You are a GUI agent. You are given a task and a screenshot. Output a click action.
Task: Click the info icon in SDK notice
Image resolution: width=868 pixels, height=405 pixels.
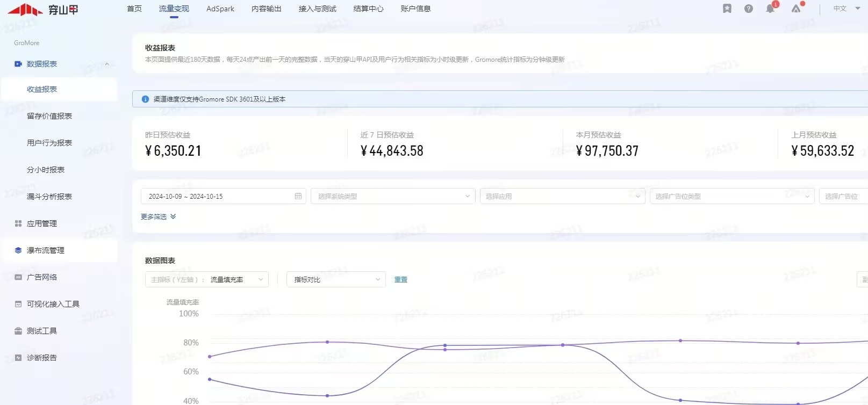click(x=145, y=99)
